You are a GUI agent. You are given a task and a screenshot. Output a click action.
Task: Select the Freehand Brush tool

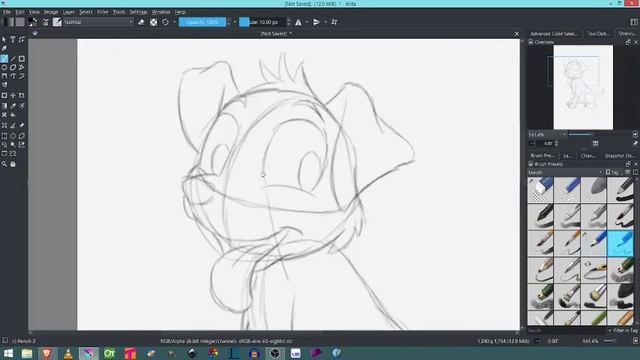coord(4,59)
